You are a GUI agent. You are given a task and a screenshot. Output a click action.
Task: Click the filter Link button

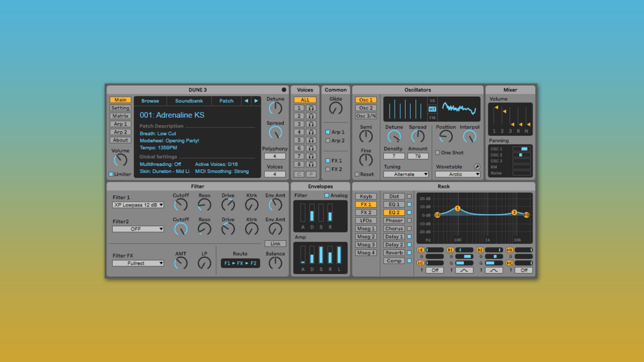click(275, 244)
